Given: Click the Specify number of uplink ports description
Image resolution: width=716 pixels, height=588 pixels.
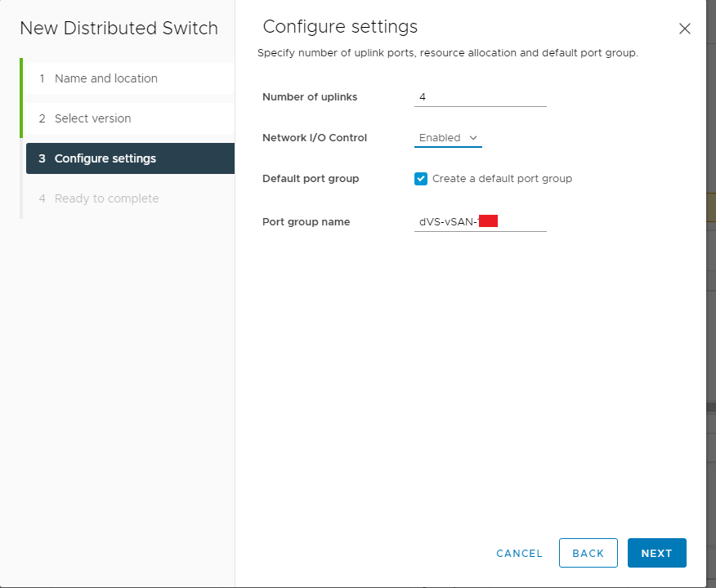Looking at the screenshot, I should tap(448, 53).
